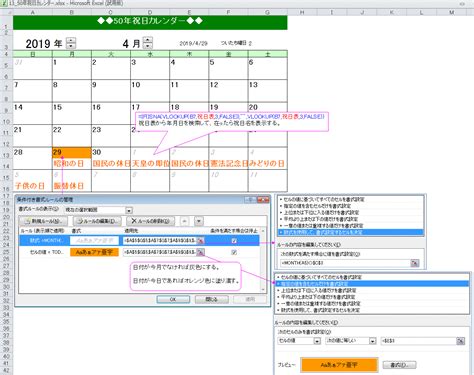
Task: Click the range picker beside the =$E$1 field
Action: (x=460, y=341)
